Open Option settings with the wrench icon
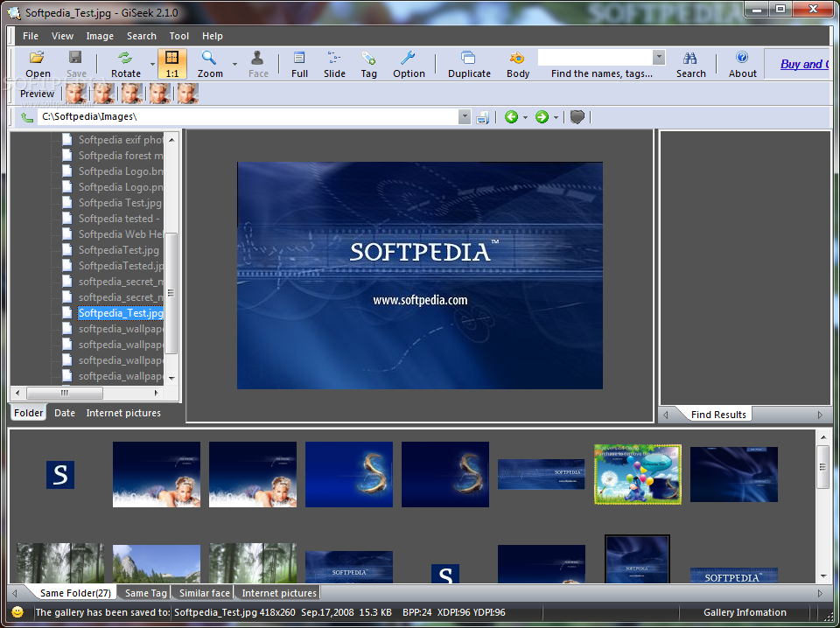The width and height of the screenshot is (840, 628). (409, 64)
